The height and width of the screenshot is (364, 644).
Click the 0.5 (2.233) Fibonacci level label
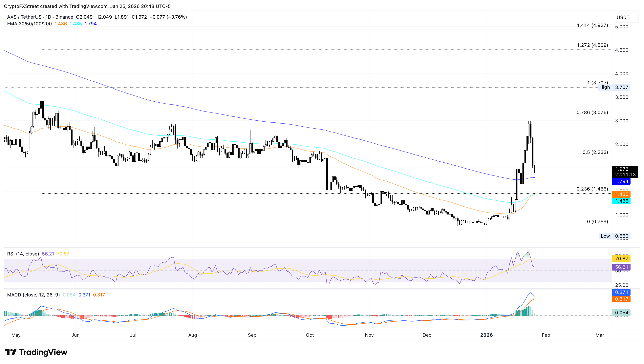tap(595, 152)
